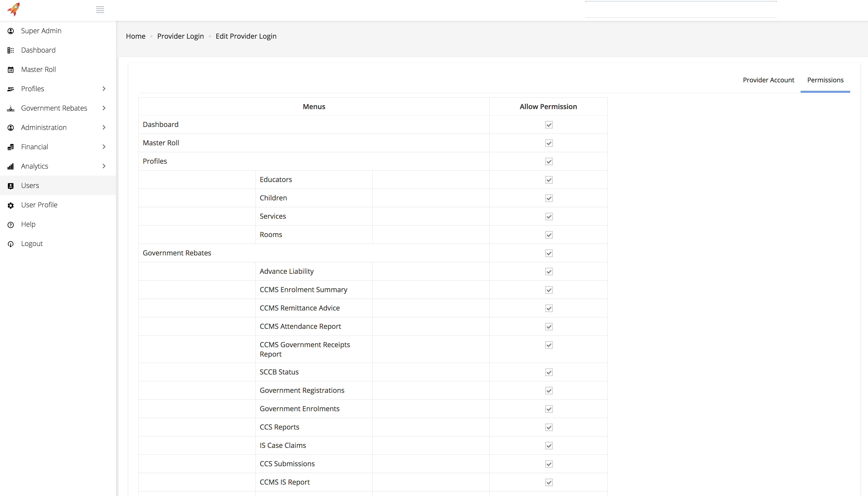Click the Users sidebar icon
868x496 pixels.
click(11, 186)
